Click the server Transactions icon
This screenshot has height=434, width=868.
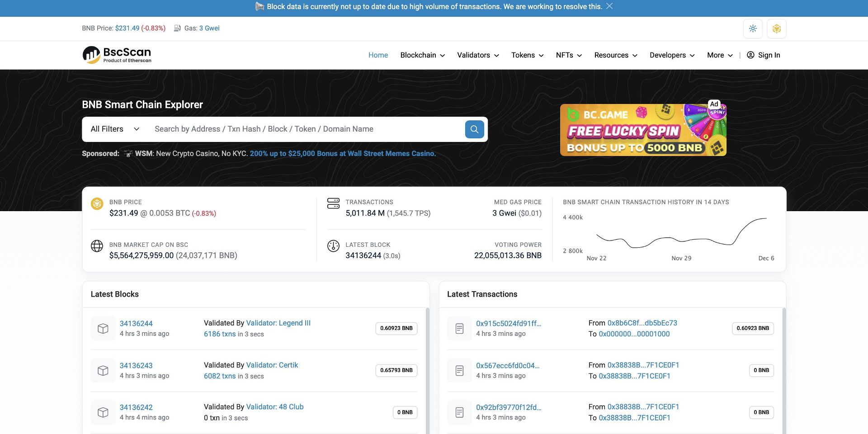(333, 203)
